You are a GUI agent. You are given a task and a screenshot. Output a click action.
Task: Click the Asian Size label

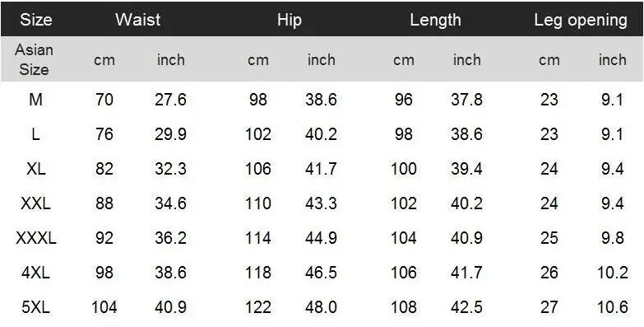pos(34,59)
